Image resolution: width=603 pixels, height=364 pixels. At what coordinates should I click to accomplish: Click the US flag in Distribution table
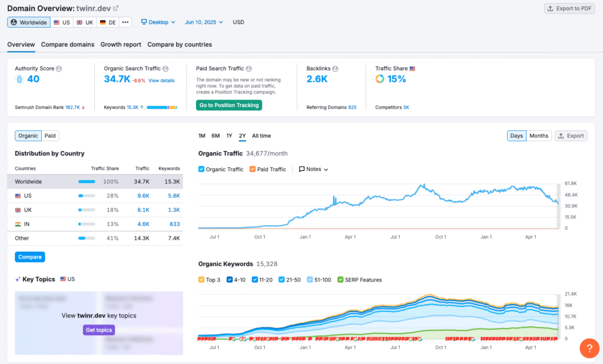[x=18, y=196]
